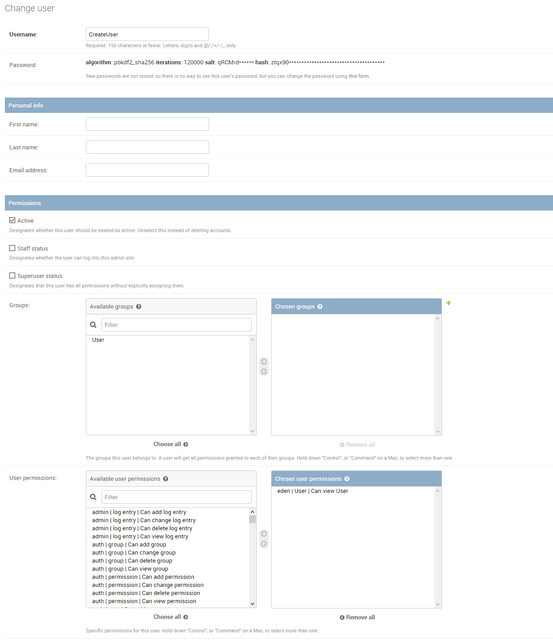Select 'auth | group | Can add group'
Screen dimensions: 553x640
pos(129,544)
